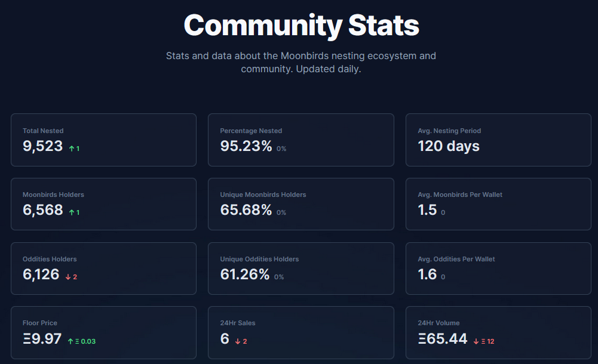Select the Oddities Holders label
Screen dimensions: 598x364
50,259
